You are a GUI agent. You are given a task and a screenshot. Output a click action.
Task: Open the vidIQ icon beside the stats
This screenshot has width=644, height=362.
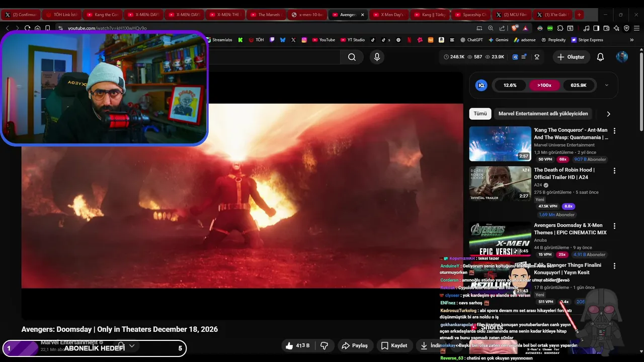[x=515, y=57]
